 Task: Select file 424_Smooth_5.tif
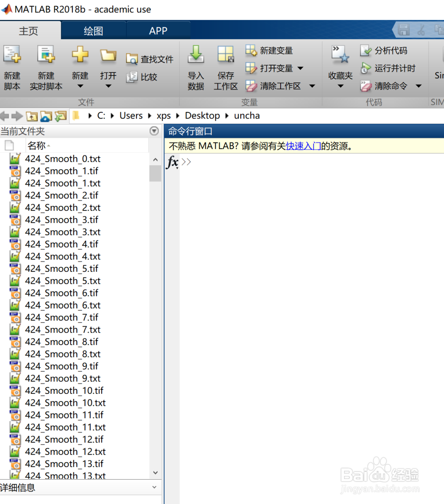point(61,269)
